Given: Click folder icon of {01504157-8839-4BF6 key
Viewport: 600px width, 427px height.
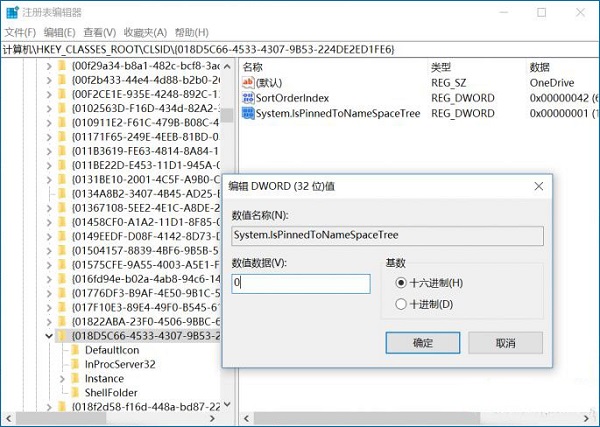Looking at the screenshot, I should (x=62, y=251).
